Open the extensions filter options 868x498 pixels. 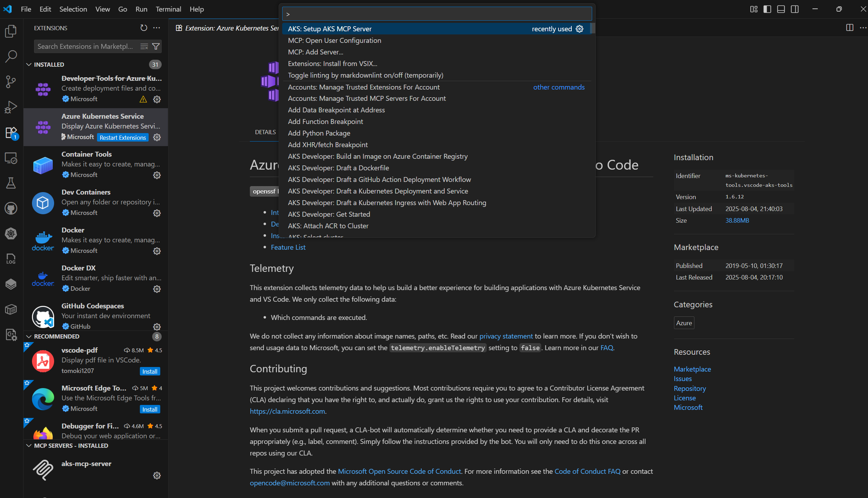pyautogui.click(x=156, y=46)
